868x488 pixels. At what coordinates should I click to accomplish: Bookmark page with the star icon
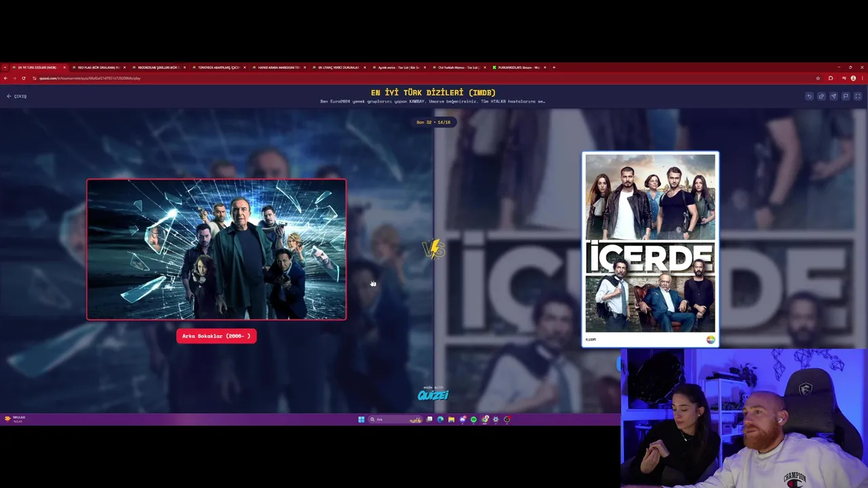click(818, 78)
